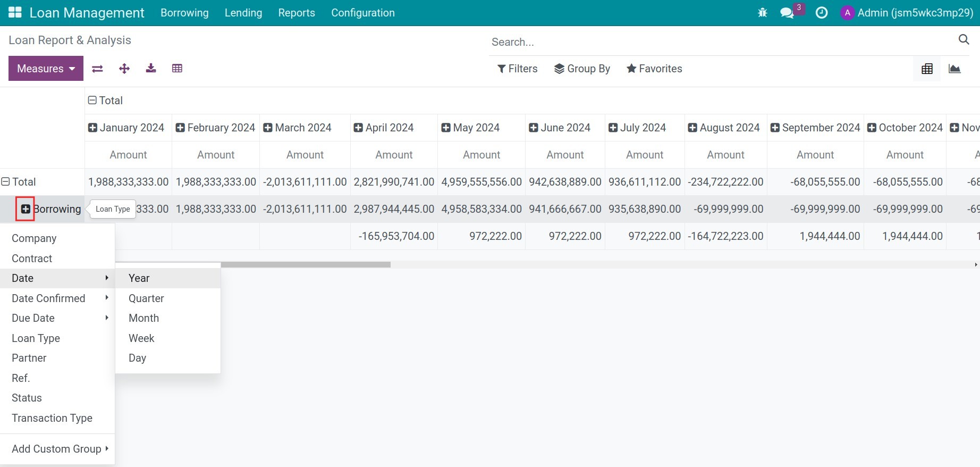Open the Favorites dropdown
This screenshot has height=467, width=980.
654,69
